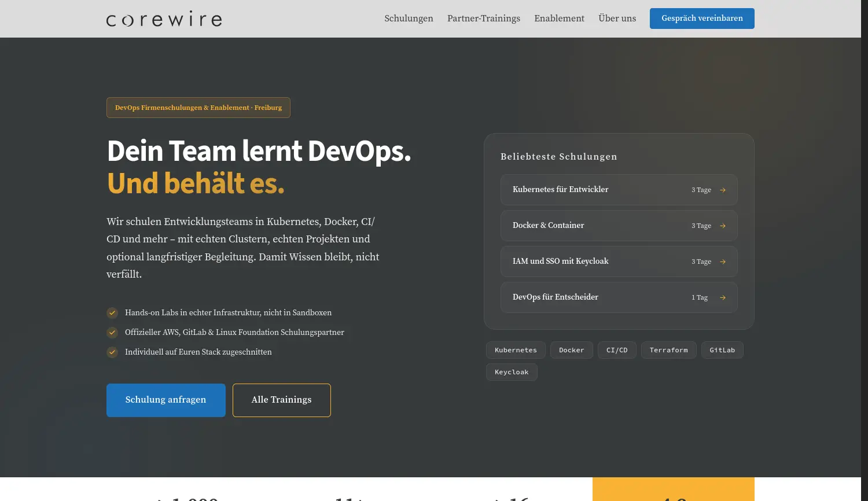Click the Schulung anfragen button
The height and width of the screenshot is (501, 868).
click(x=166, y=400)
